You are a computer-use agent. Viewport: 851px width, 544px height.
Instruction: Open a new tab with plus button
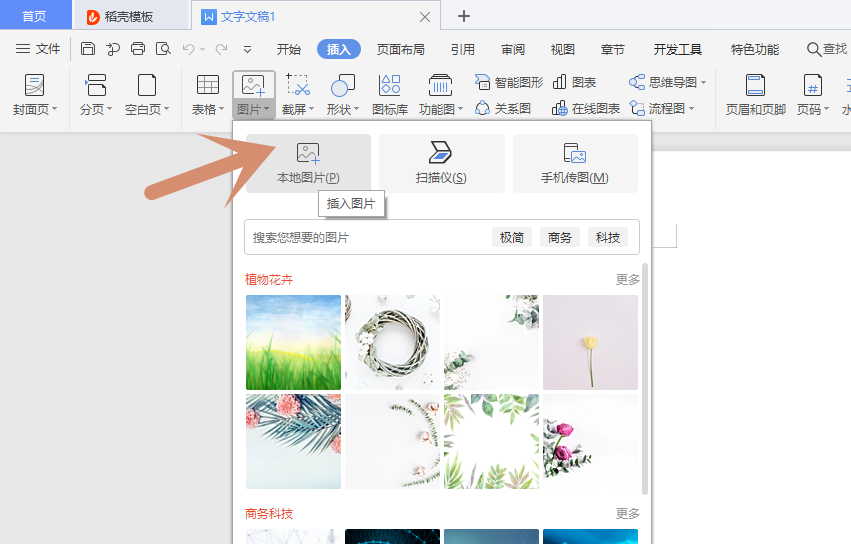[x=463, y=16]
